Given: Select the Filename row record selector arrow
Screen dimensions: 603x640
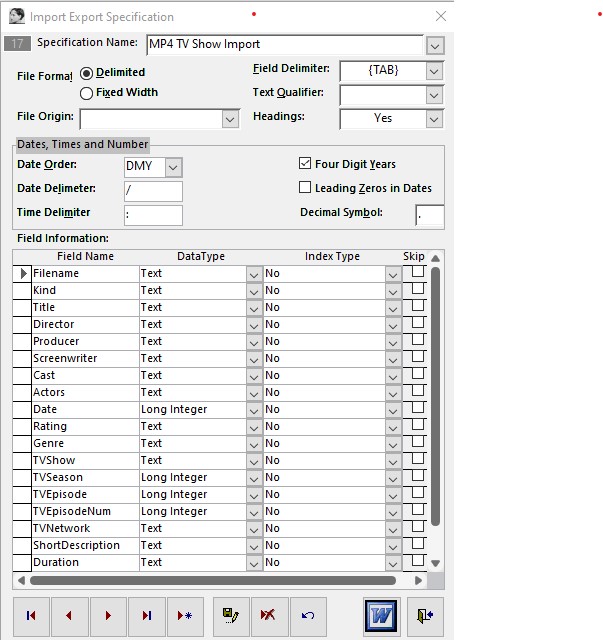Looking at the screenshot, I should point(22,273).
